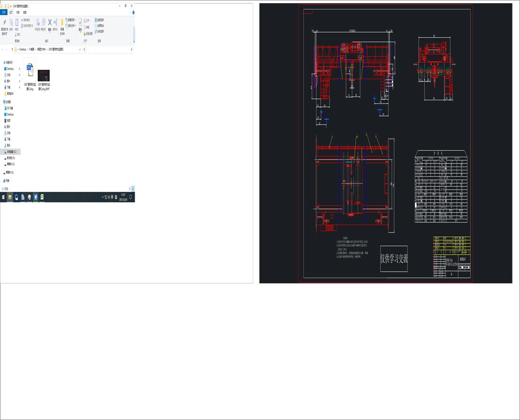The height and width of the screenshot is (420, 520).
Task: Open the address bar history dropdown
Action: coord(80,50)
